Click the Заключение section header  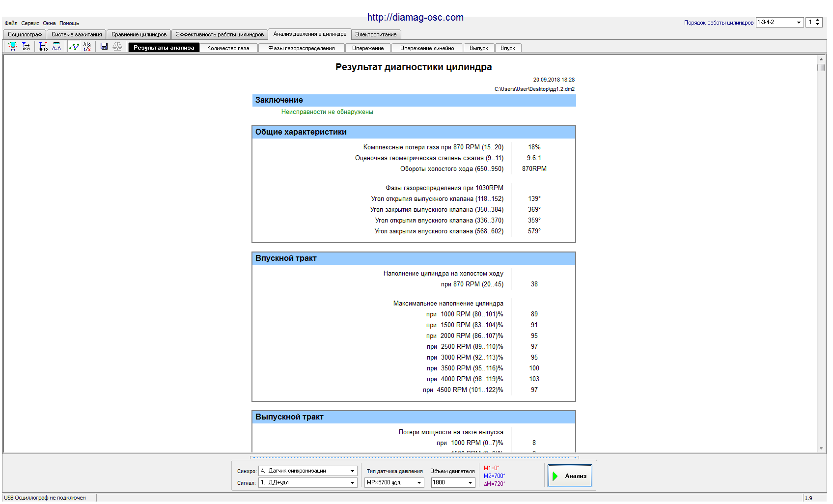(414, 100)
